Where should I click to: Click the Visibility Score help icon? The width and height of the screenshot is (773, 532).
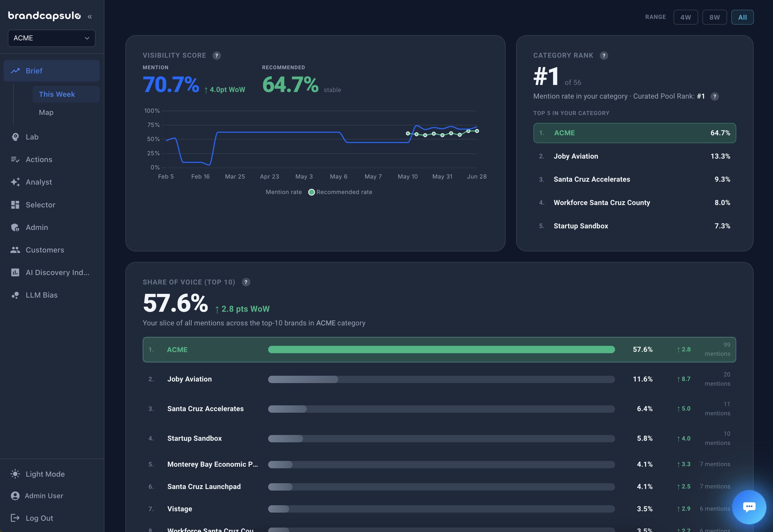click(x=217, y=56)
